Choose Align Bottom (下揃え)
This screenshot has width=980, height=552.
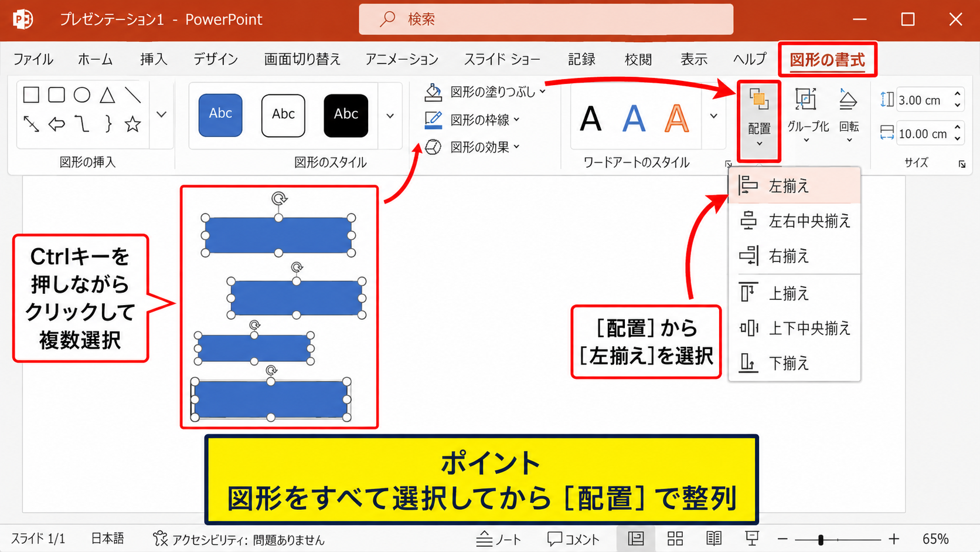[795, 363]
